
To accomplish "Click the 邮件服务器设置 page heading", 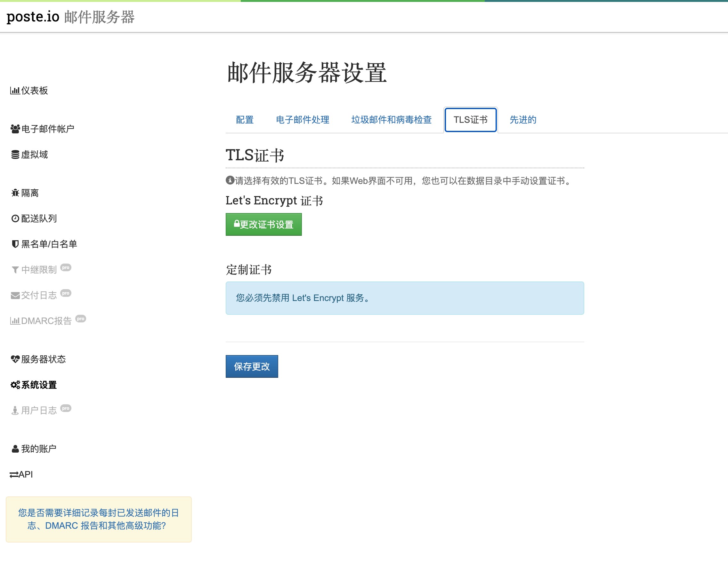I will point(307,73).
